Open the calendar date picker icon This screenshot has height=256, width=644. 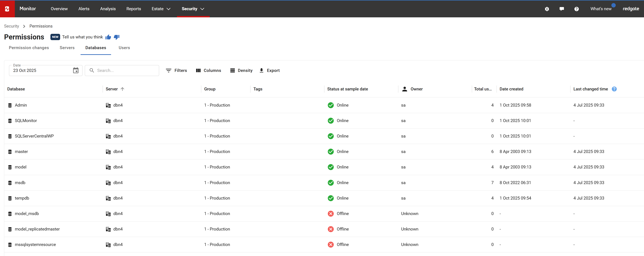click(x=76, y=71)
